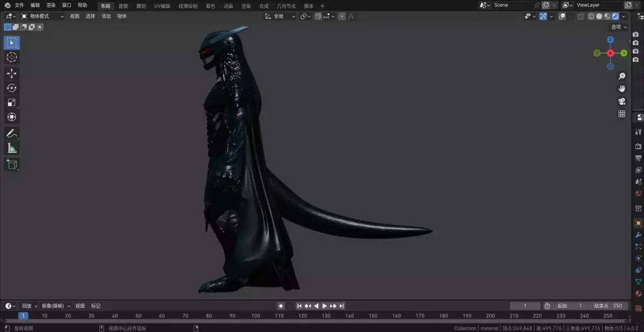Click the Z axis on navigation gizmo
This screenshot has height=332, width=644.
pyautogui.click(x=610, y=40)
